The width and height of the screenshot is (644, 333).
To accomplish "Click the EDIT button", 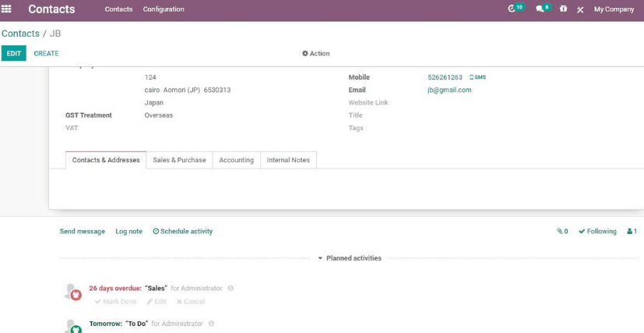I will coord(13,54).
